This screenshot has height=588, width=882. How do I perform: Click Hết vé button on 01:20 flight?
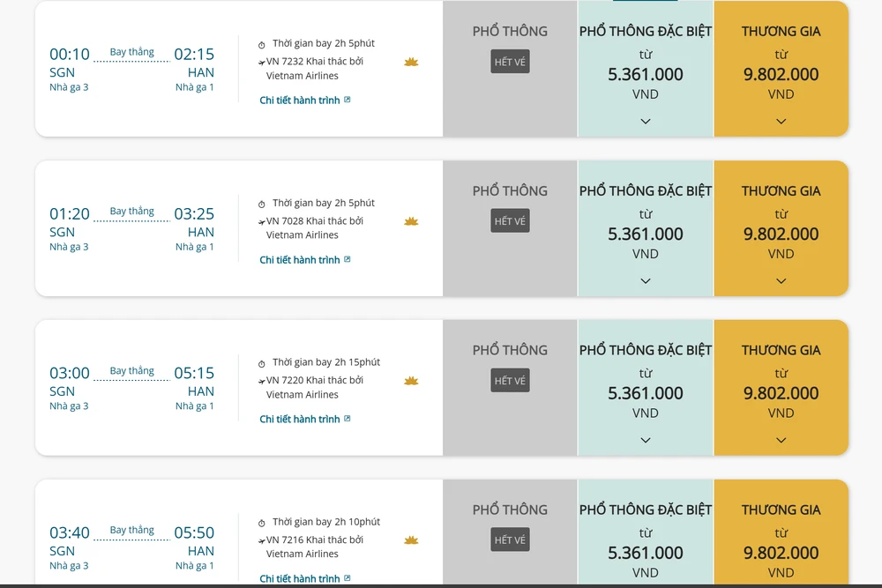[510, 221]
